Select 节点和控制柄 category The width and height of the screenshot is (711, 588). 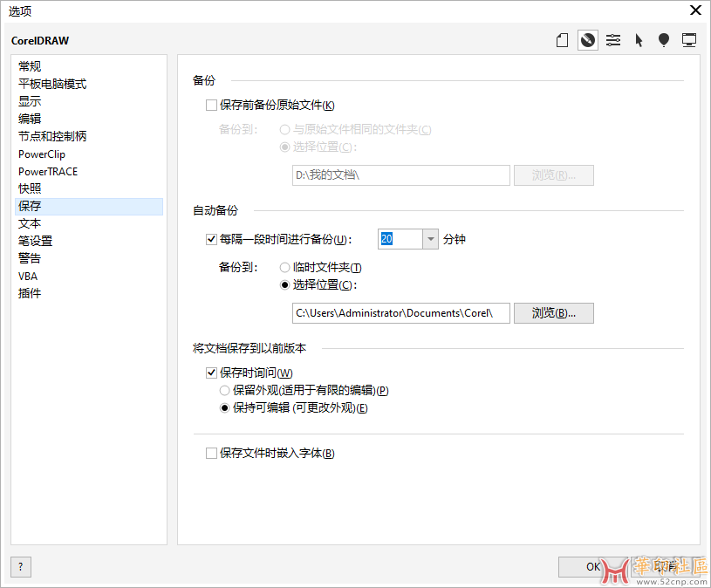(x=89, y=136)
